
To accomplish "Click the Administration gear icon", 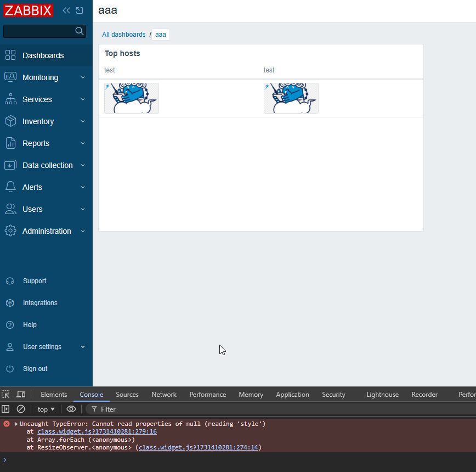I will pos(10,231).
